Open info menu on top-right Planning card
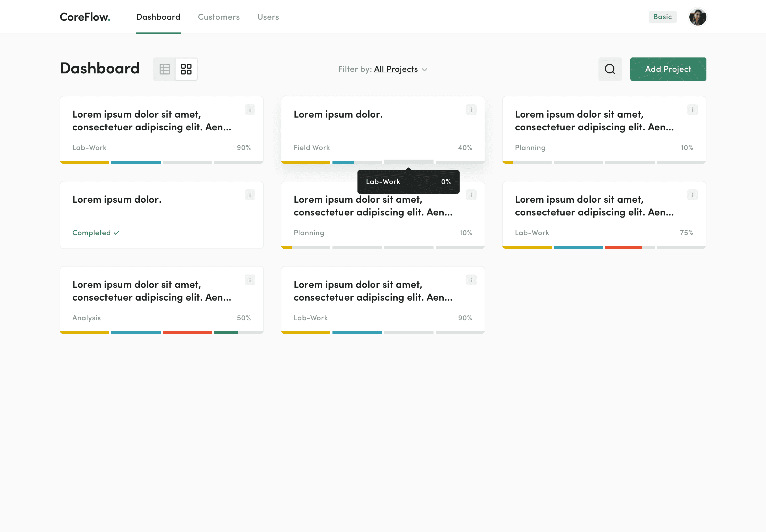 click(x=692, y=110)
